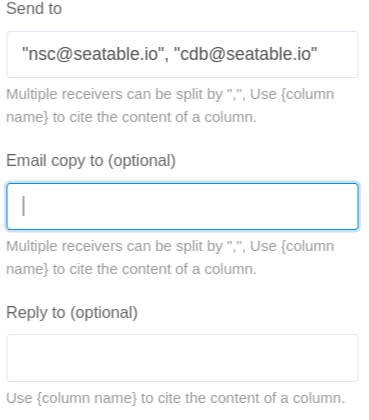Click the hint text below Reply to
The width and height of the screenshot is (369, 420).
[x=176, y=398]
